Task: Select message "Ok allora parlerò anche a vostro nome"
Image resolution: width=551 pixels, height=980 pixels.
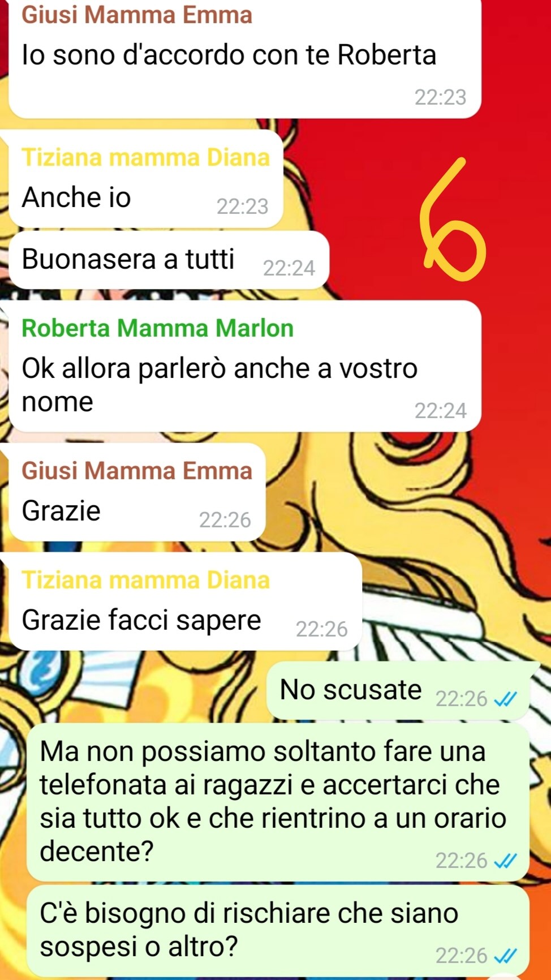Action: pos(245,366)
